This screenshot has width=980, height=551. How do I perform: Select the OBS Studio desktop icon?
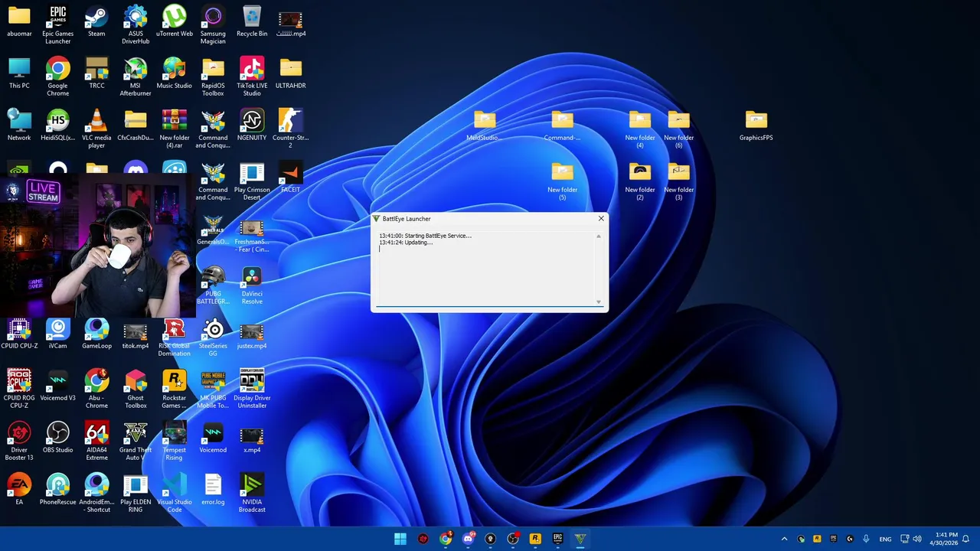pos(57,437)
